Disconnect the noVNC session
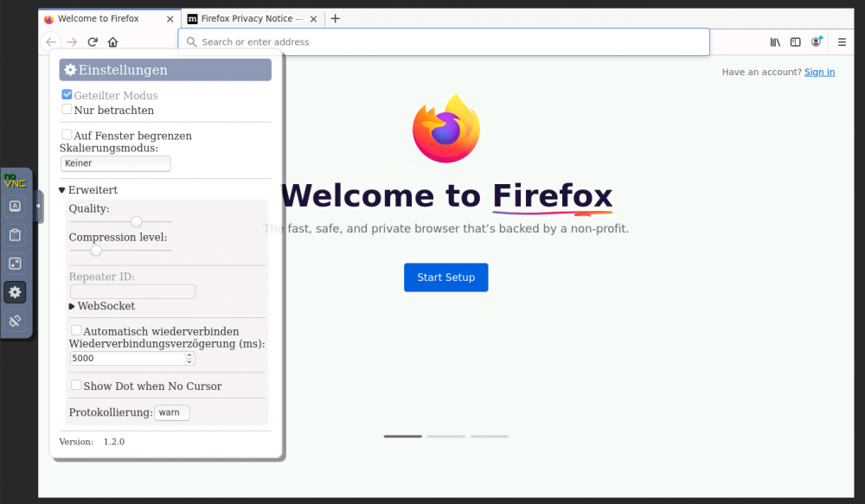The image size is (865, 504). click(x=15, y=321)
